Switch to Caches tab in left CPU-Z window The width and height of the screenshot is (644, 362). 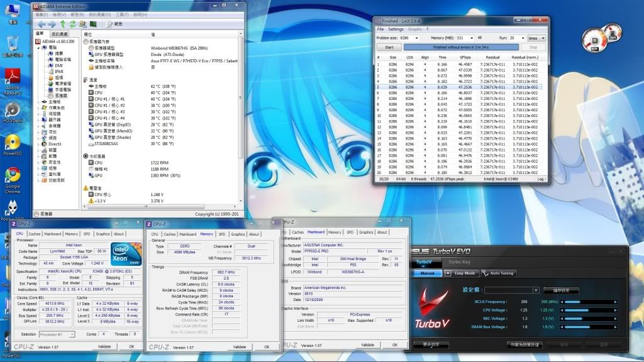(35, 234)
